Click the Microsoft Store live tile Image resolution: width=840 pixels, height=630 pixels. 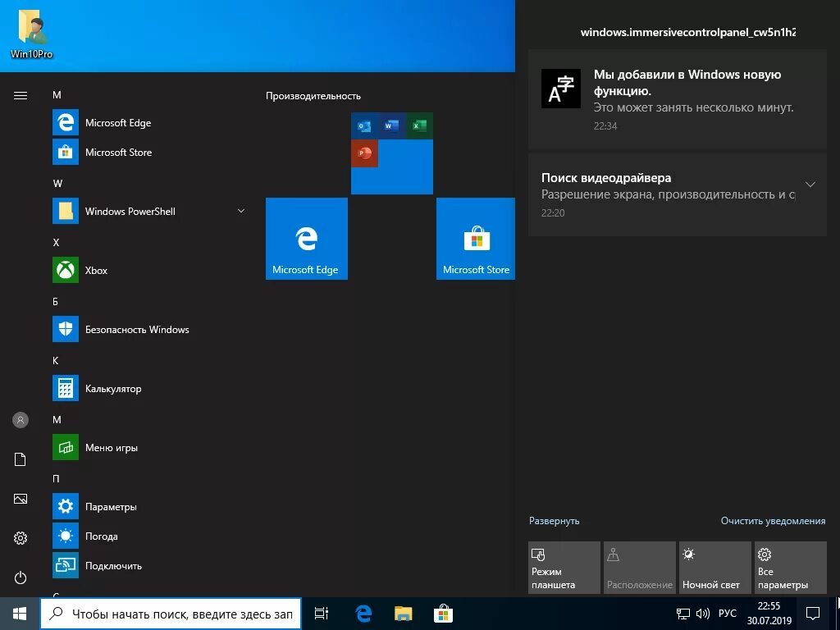[x=476, y=239]
